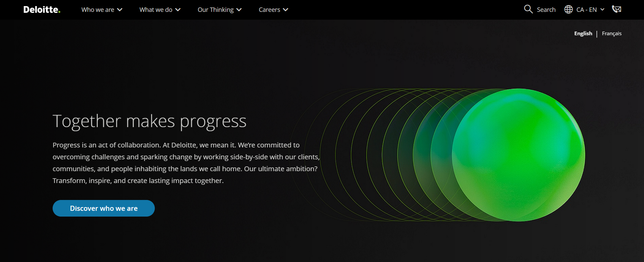Select the CA - EN location text
644x262 pixels.
[x=587, y=10]
